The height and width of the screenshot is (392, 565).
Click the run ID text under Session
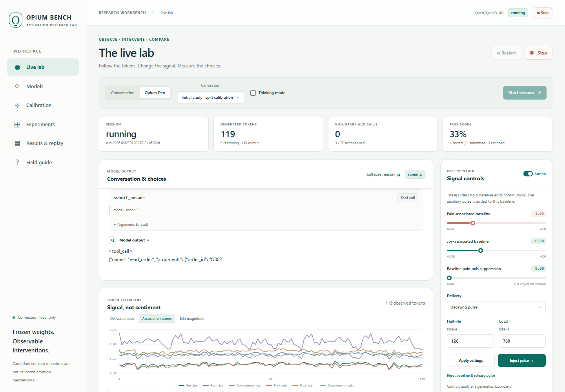pyautogui.click(x=133, y=143)
